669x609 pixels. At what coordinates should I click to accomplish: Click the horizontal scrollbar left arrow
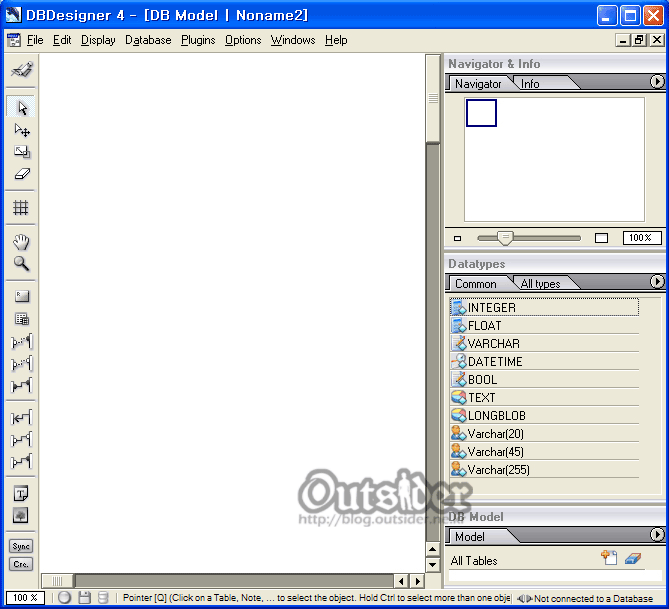coord(401,581)
